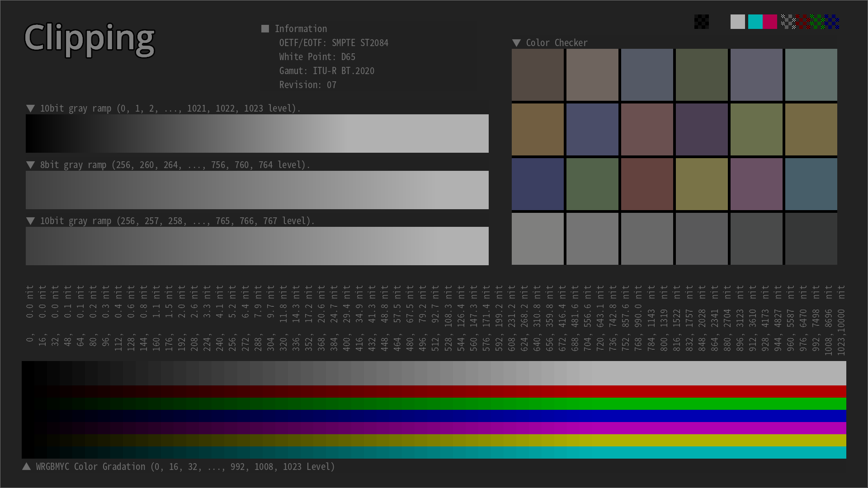Screen dimensions: 868x488
Task: Click the 1023 10000 nit column label
Action: click(x=841, y=321)
